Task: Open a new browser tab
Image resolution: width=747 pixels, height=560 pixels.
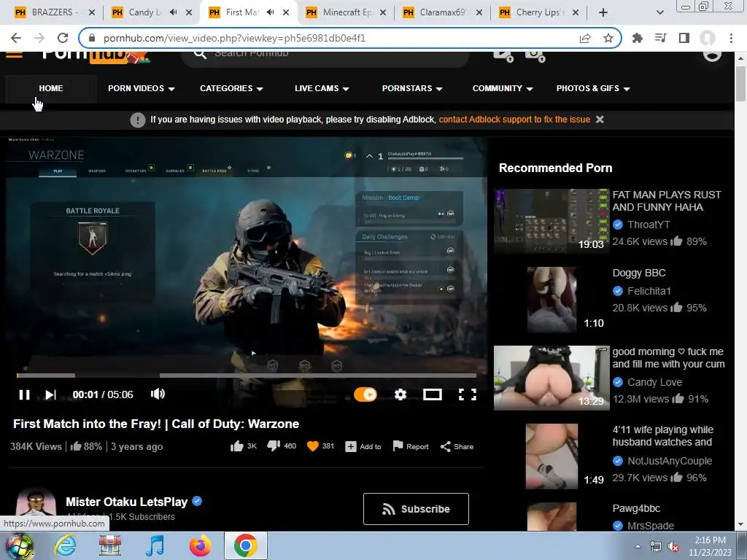Action: 603,12
